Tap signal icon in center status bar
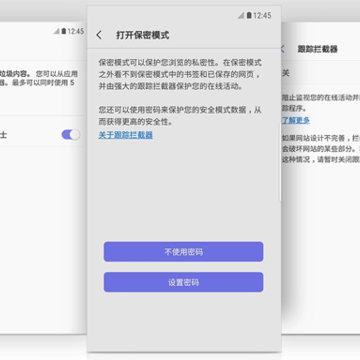The image size is (360, 360). 241,15
